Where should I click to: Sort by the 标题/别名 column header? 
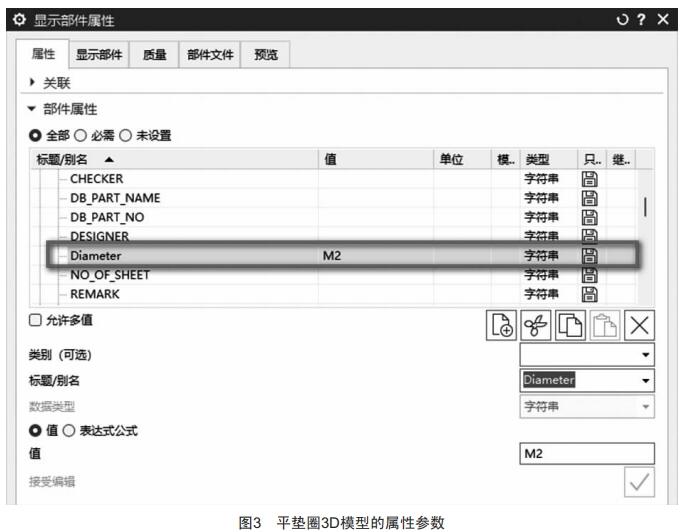click(x=174, y=159)
